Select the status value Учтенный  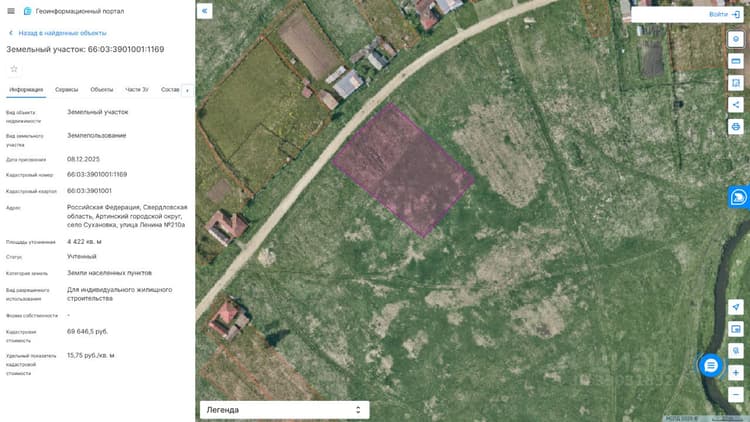[x=82, y=256]
